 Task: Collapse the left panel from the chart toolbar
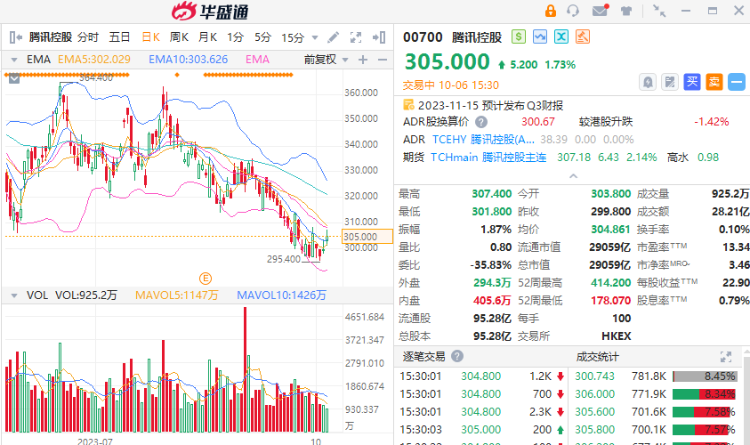click(x=15, y=37)
